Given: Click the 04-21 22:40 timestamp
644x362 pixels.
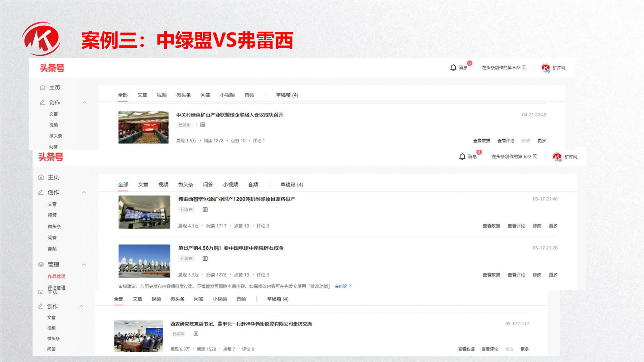Looking at the screenshot, I should [534, 115].
